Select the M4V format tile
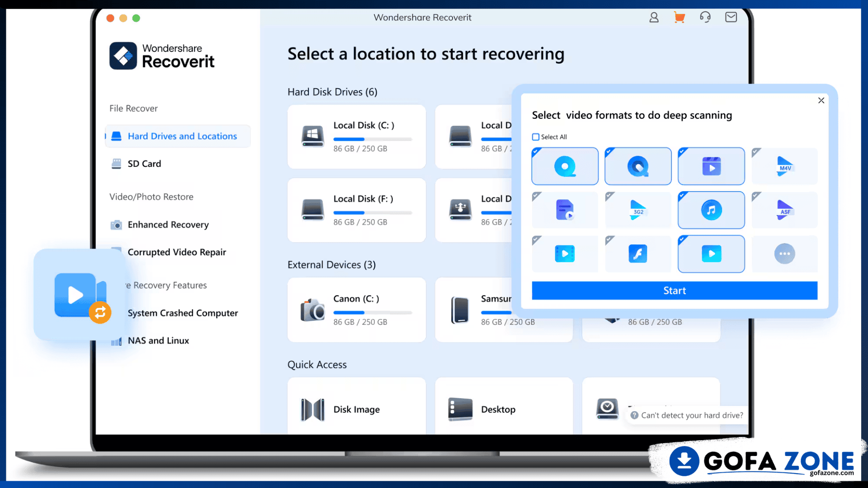 (784, 166)
